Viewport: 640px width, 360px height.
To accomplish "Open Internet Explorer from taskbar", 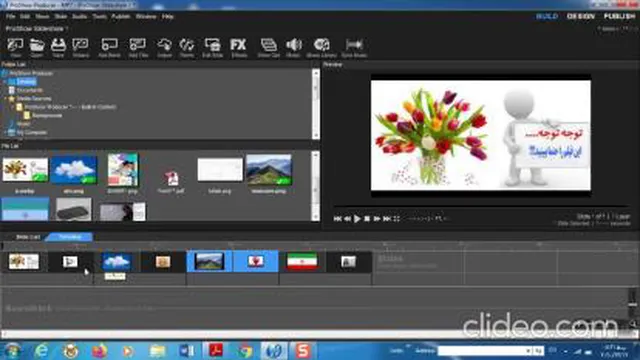I will [x=41, y=351].
